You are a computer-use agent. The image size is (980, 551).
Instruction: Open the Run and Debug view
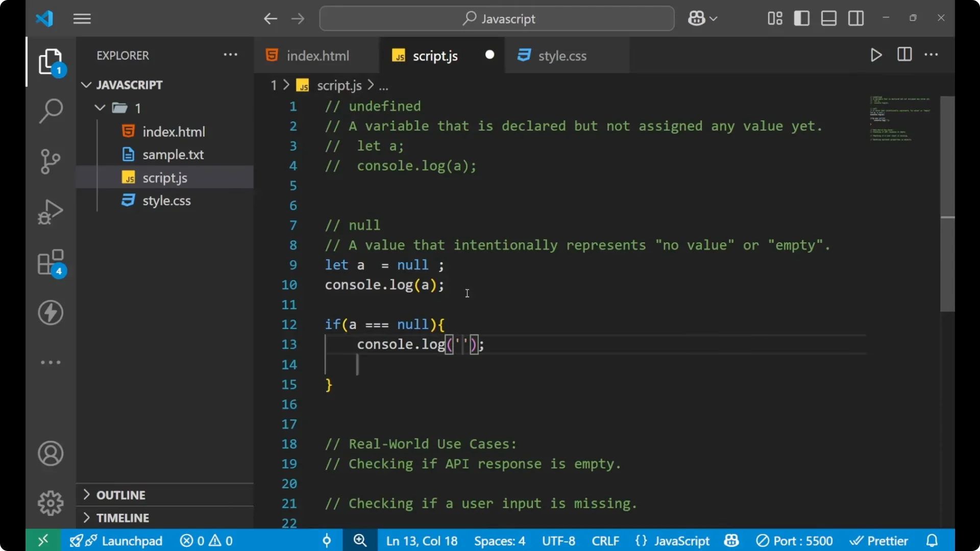50,211
